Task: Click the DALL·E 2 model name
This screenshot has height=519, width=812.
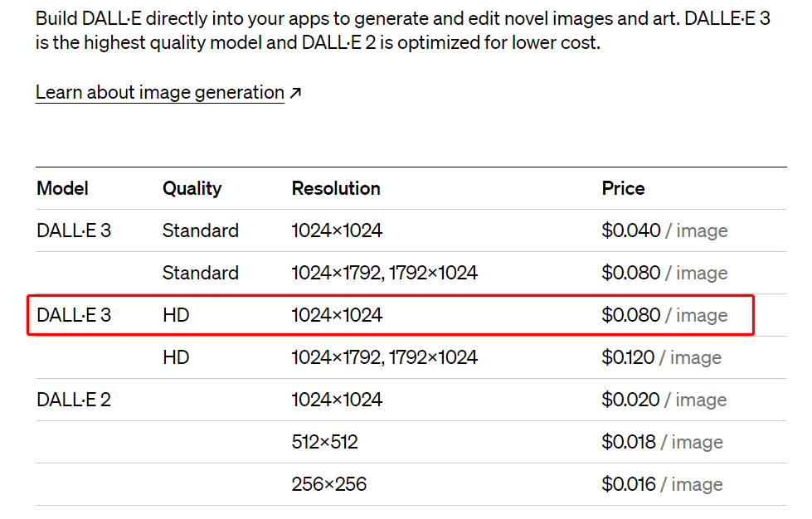Action: [x=74, y=400]
